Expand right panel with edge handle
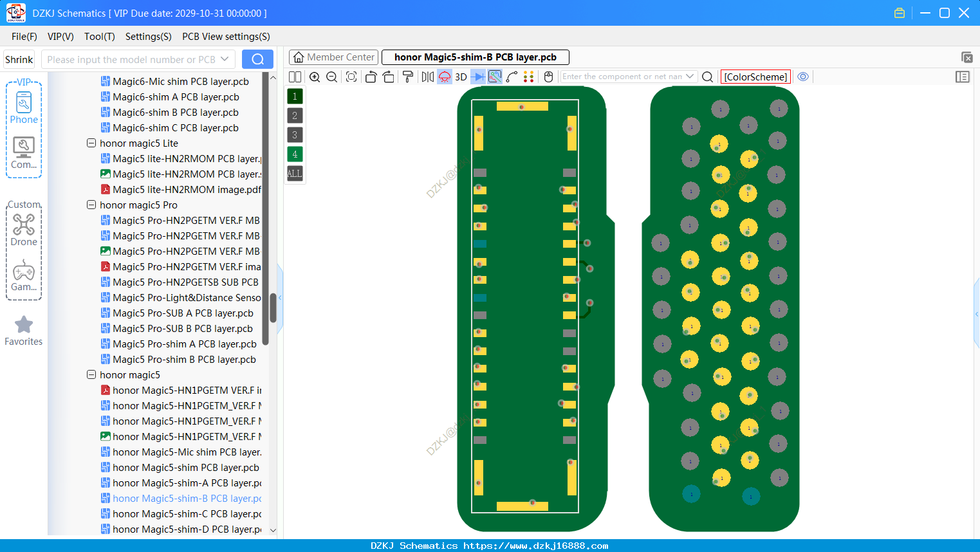The width and height of the screenshot is (980, 552). (977, 314)
